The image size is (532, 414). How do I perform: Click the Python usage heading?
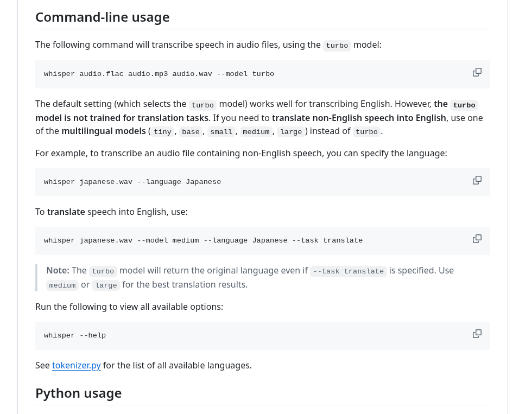tap(78, 393)
